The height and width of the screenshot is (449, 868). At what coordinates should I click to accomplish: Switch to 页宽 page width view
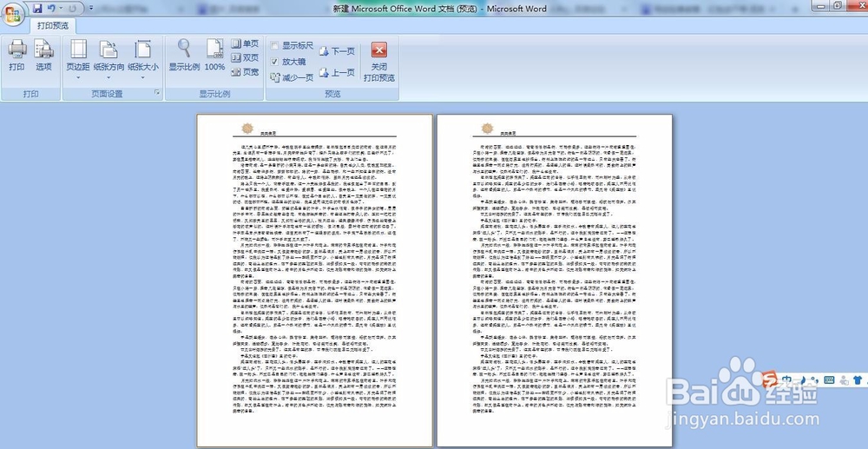pyautogui.click(x=245, y=72)
